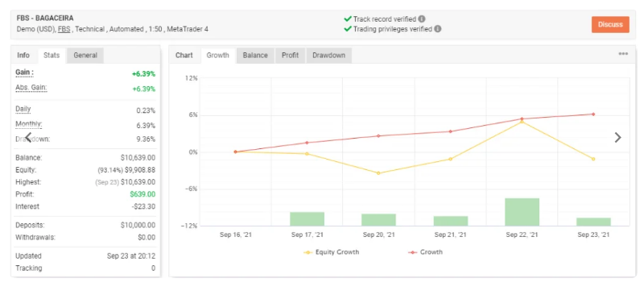Open the three-dots chart options menu
Image resolution: width=644 pixels, height=291 pixels.
(623, 54)
